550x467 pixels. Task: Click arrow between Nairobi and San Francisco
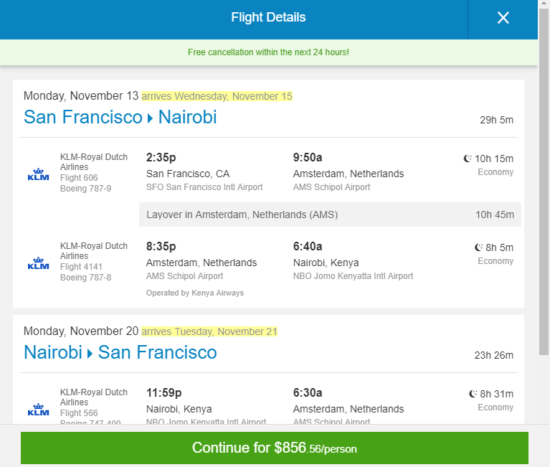[90, 353]
